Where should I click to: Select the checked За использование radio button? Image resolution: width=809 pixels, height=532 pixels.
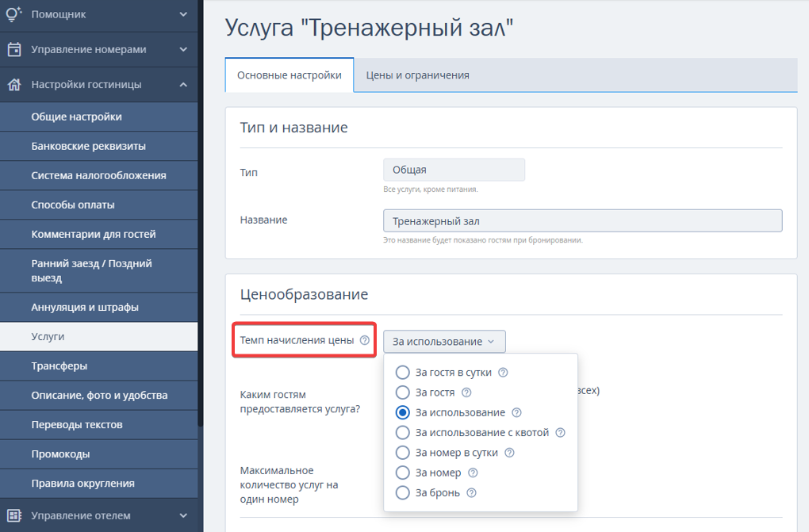point(402,413)
